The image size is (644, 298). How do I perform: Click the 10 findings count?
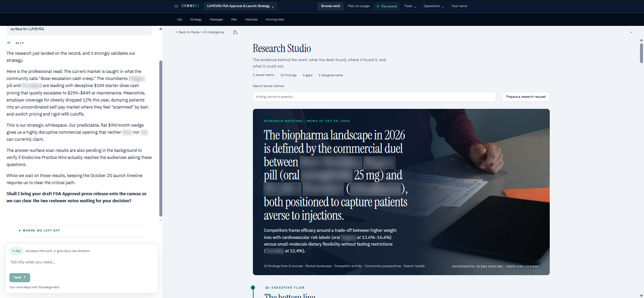point(288,75)
